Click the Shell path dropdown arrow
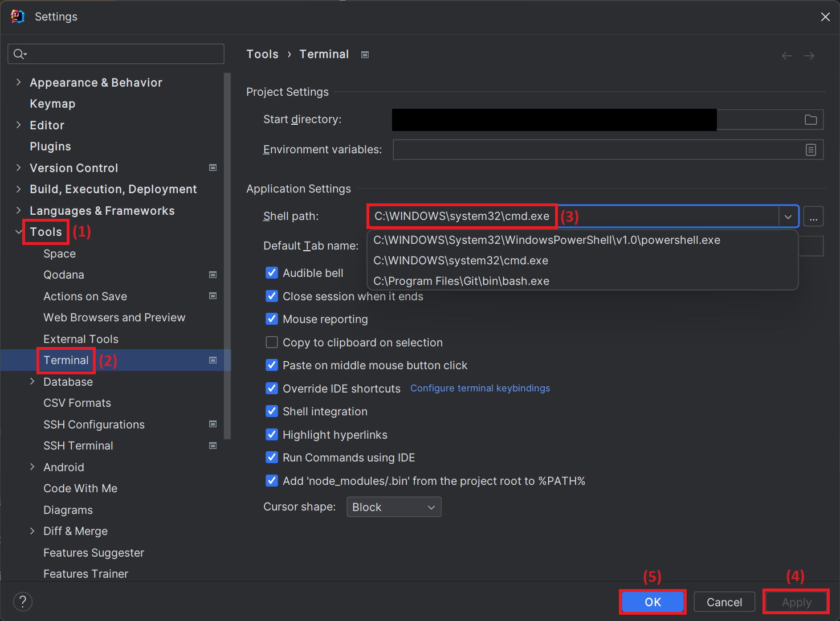This screenshot has height=621, width=840. click(x=788, y=216)
